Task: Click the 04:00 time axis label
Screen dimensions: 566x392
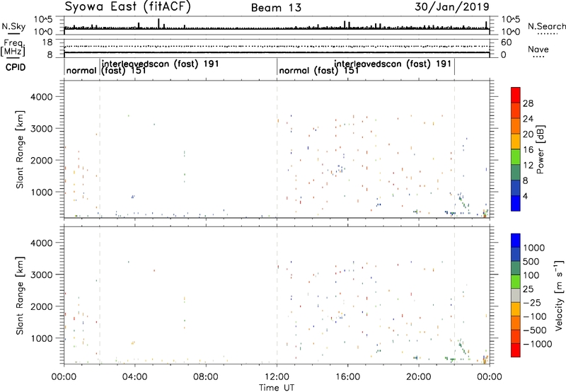Action: [134, 376]
